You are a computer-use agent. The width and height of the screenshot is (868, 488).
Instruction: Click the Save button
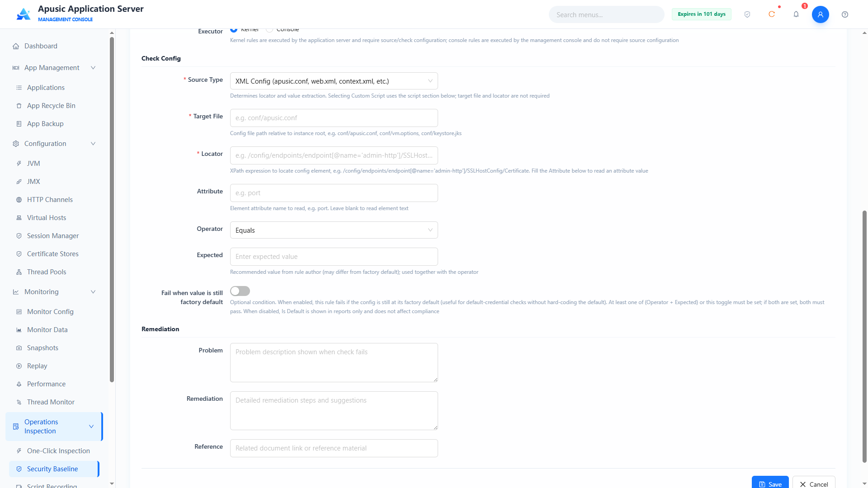tap(770, 483)
